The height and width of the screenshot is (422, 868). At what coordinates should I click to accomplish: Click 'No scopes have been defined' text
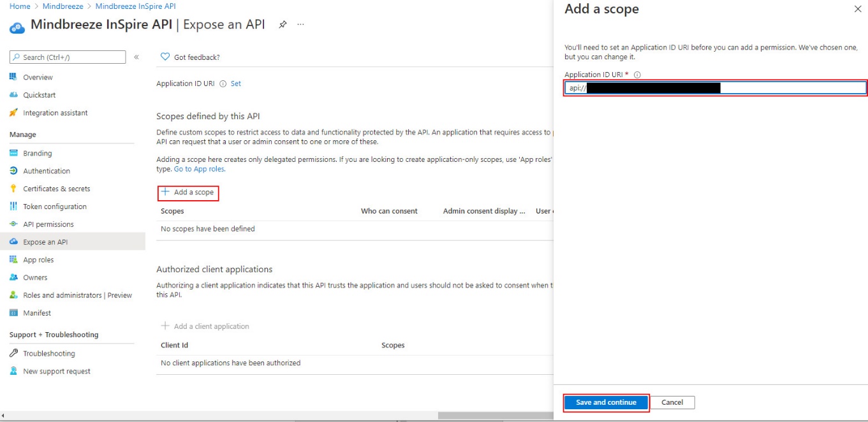tap(208, 229)
